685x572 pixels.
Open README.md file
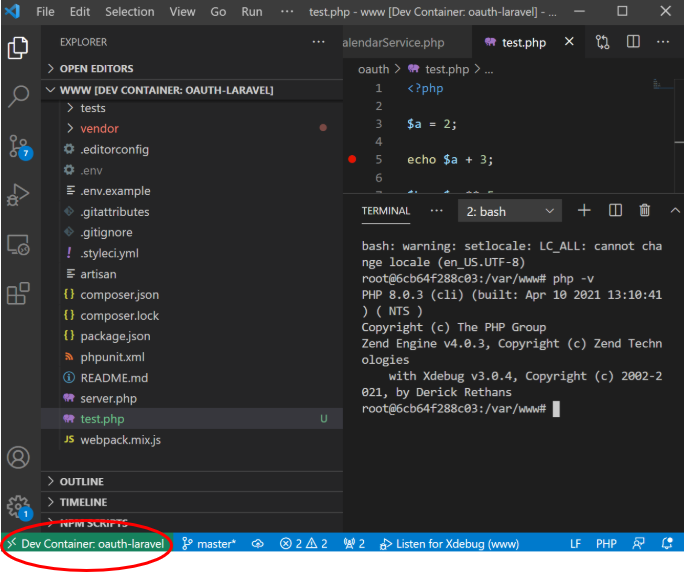coord(192,378)
